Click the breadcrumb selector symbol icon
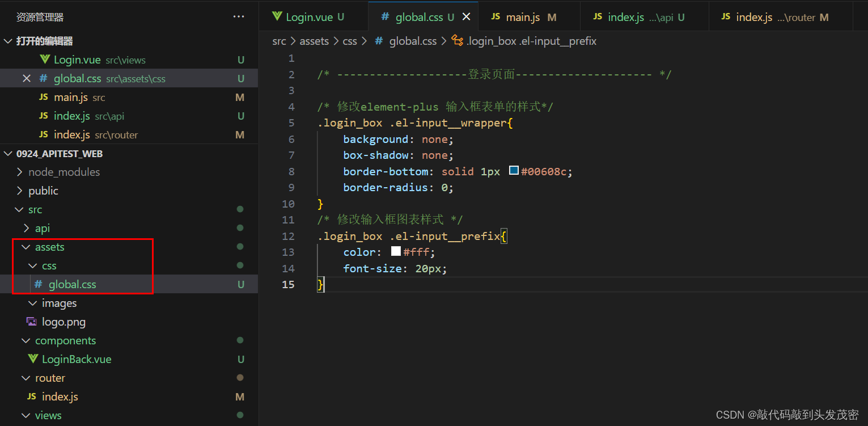 click(457, 41)
